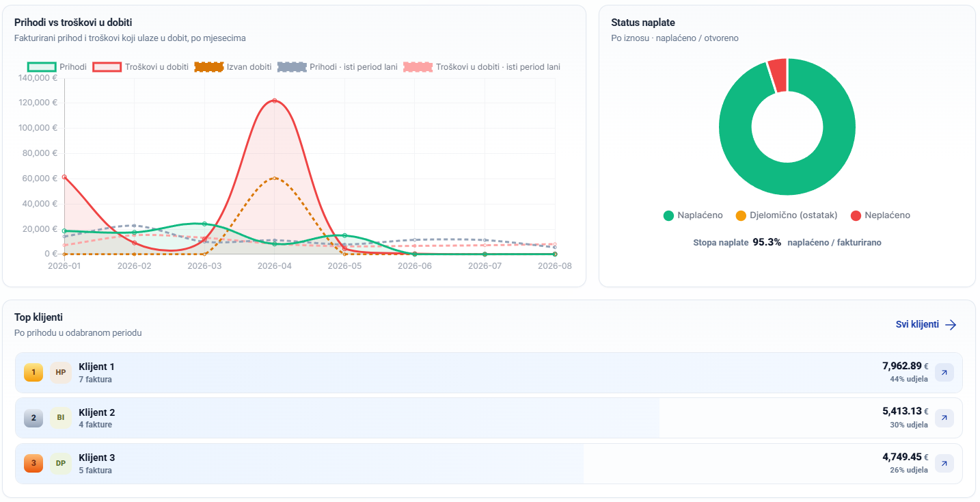Click the red Neplaćeno donut segment
Image resolution: width=980 pixels, height=502 pixels.
coord(778,68)
